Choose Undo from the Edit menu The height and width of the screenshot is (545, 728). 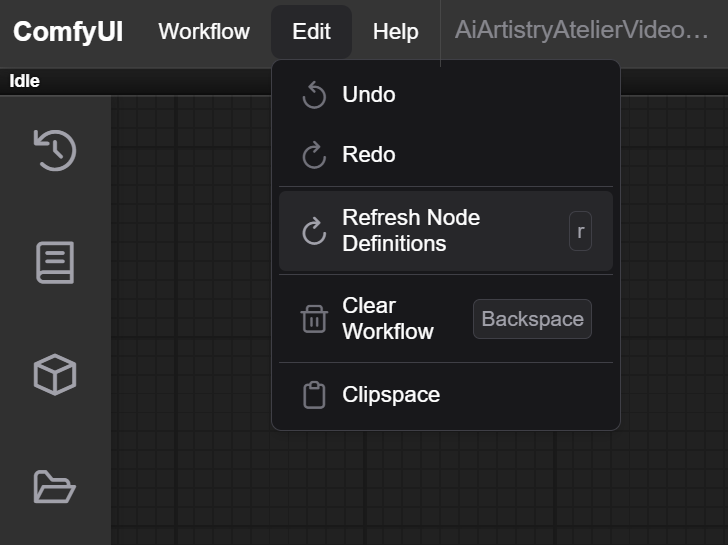tap(446, 95)
